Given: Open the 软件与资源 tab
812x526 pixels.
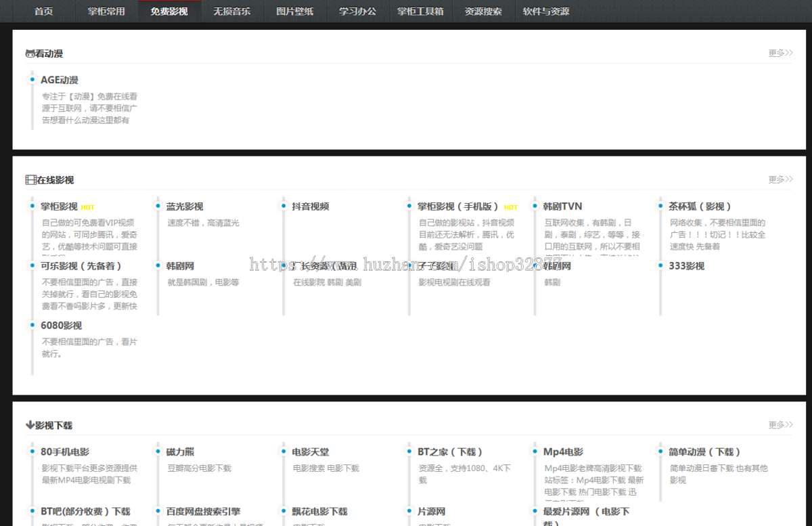Looking at the screenshot, I should [546, 12].
